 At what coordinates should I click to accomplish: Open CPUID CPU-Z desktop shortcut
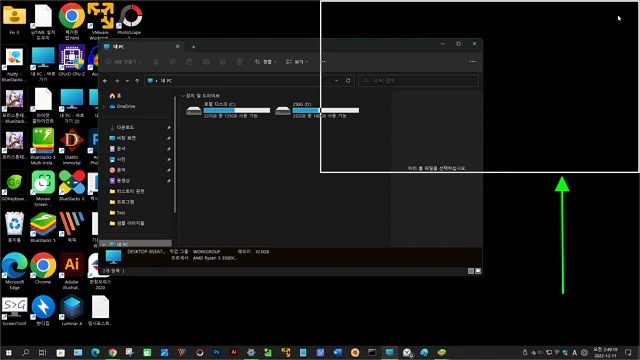click(72, 61)
